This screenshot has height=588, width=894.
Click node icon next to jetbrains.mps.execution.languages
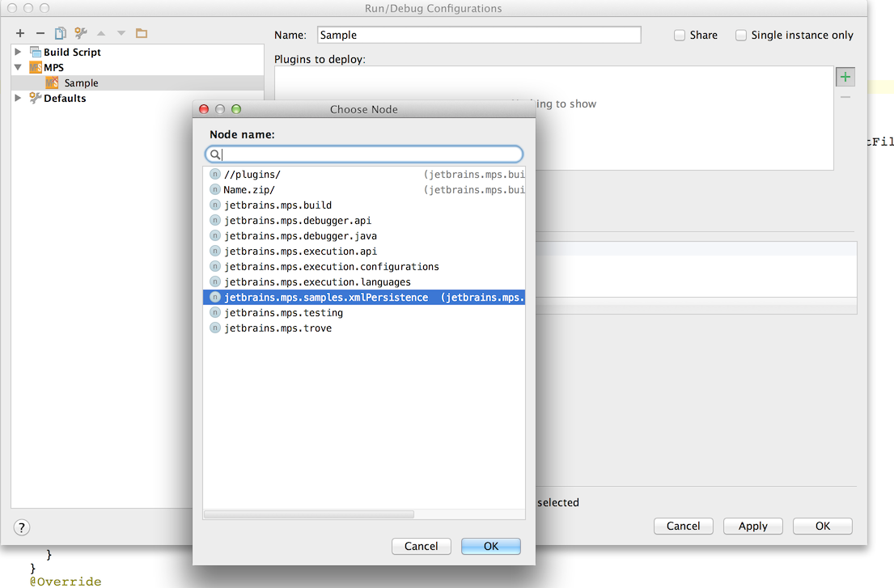tap(215, 282)
